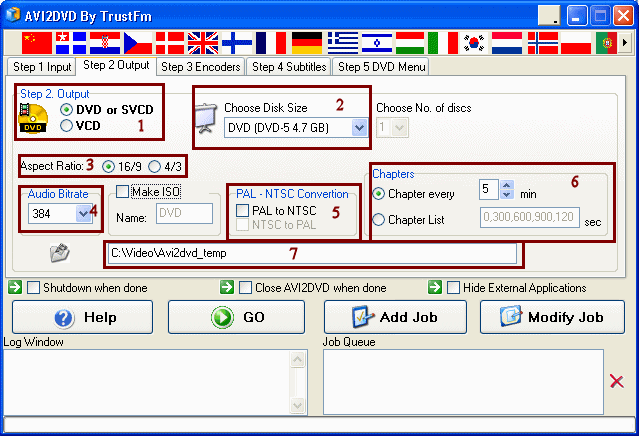The width and height of the screenshot is (639, 436).
Task: Click the browse output folder icon
Action: pos(60,253)
